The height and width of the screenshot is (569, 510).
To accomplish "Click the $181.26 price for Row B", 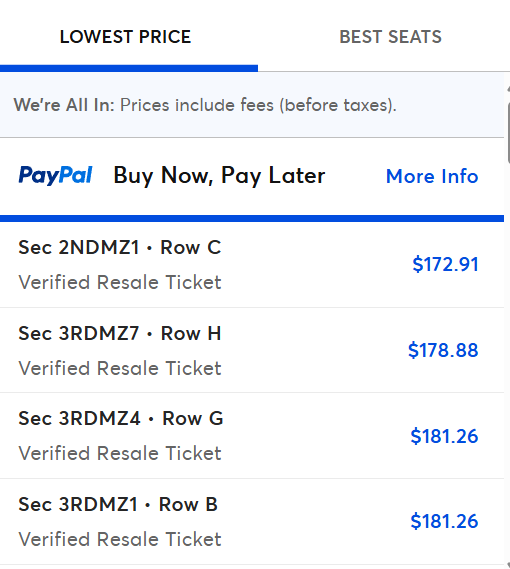I will [444, 521].
